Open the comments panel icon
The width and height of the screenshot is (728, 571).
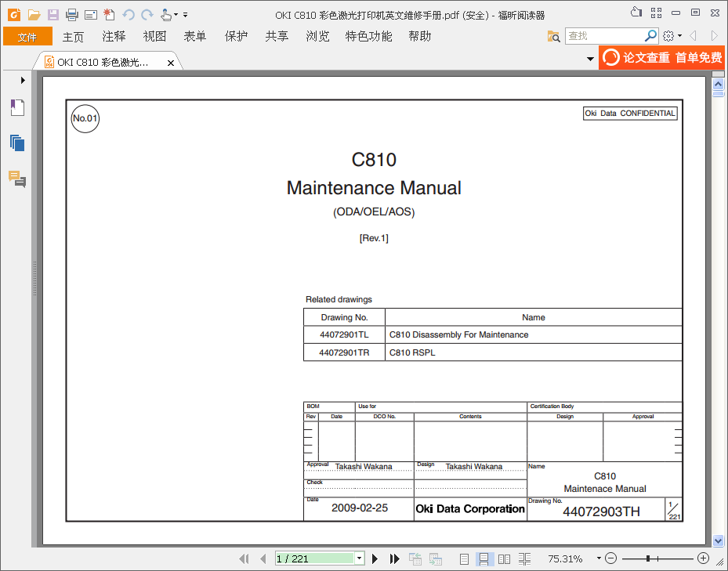click(17, 179)
